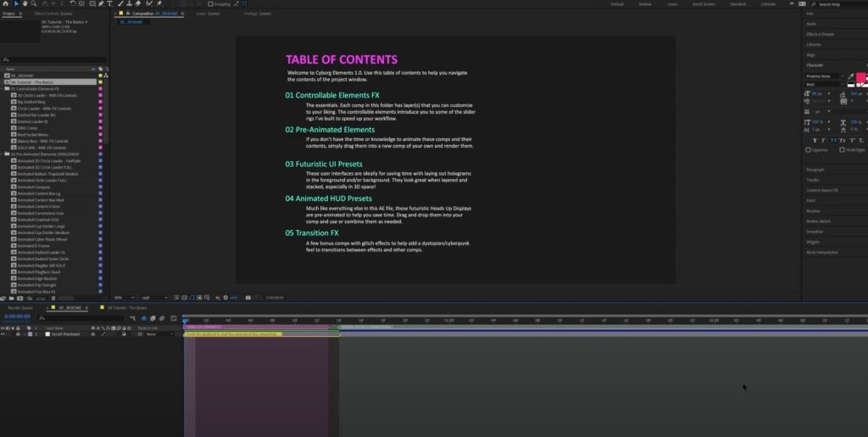Expand the Audio panel

tap(811, 24)
